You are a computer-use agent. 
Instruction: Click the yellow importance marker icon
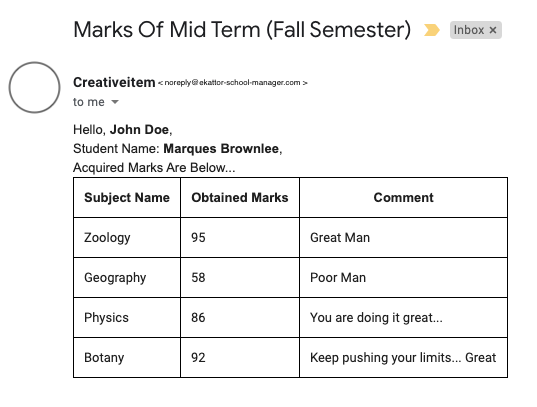tap(432, 30)
